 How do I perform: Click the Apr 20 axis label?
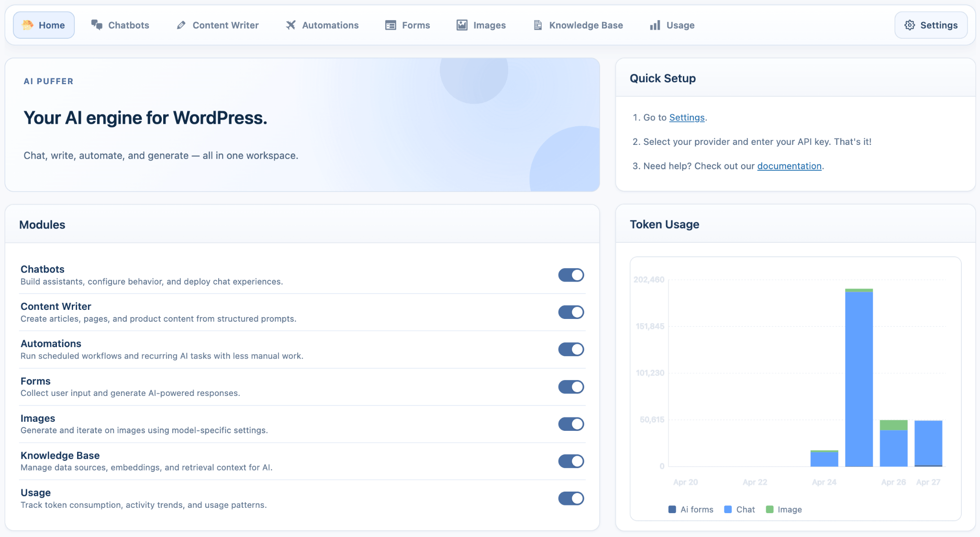(x=685, y=482)
